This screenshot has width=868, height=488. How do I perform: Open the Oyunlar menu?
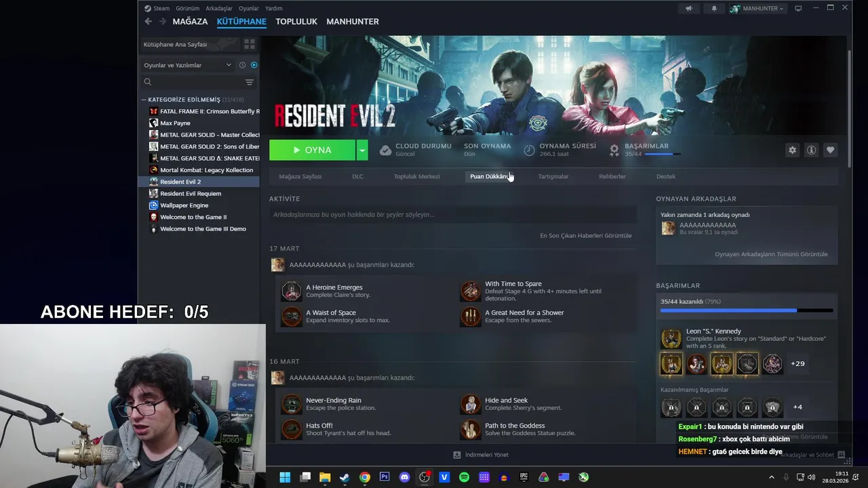tap(249, 8)
